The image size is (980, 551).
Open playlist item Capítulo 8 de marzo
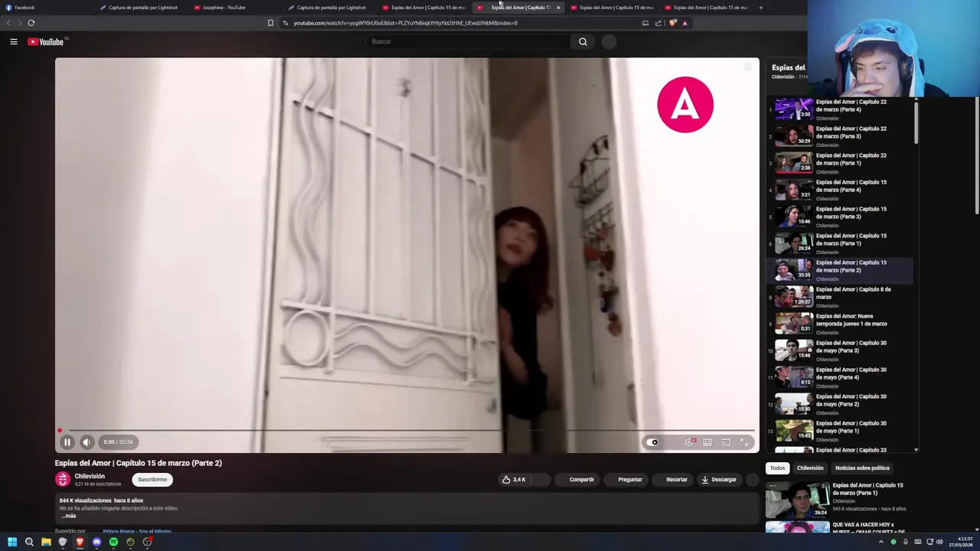coord(840,297)
